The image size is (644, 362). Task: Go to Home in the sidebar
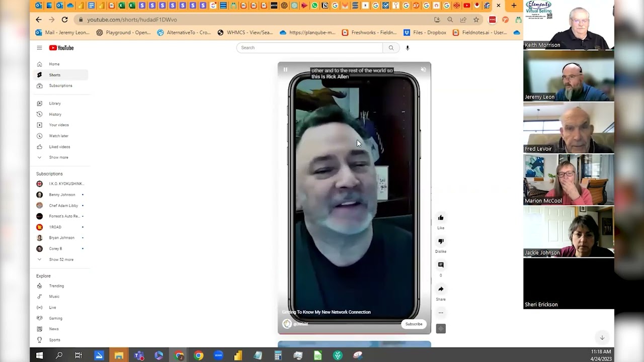pos(61,64)
